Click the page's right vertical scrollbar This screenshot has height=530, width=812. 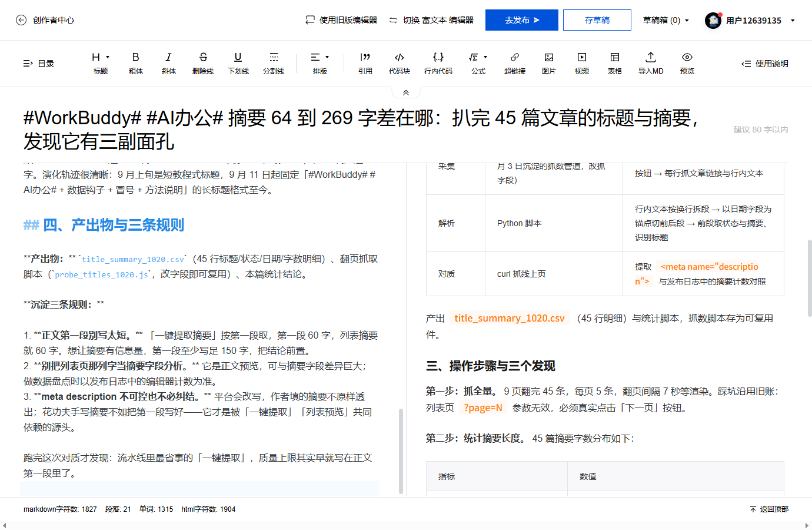pyautogui.click(x=809, y=278)
